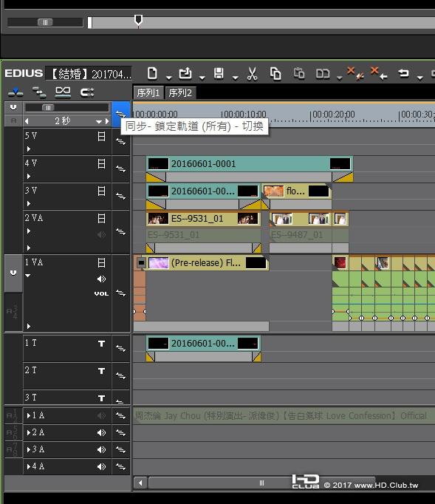This screenshot has width=435, height=504.
Task: Create a new sequence with the blank-page icon
Action: tap(152, 74)
